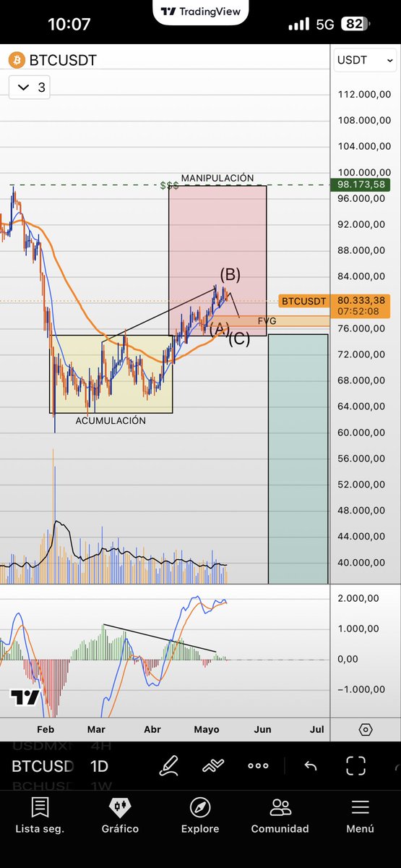Tap the TradingView header label
This screenshot has height=868, width=401.
200,12
